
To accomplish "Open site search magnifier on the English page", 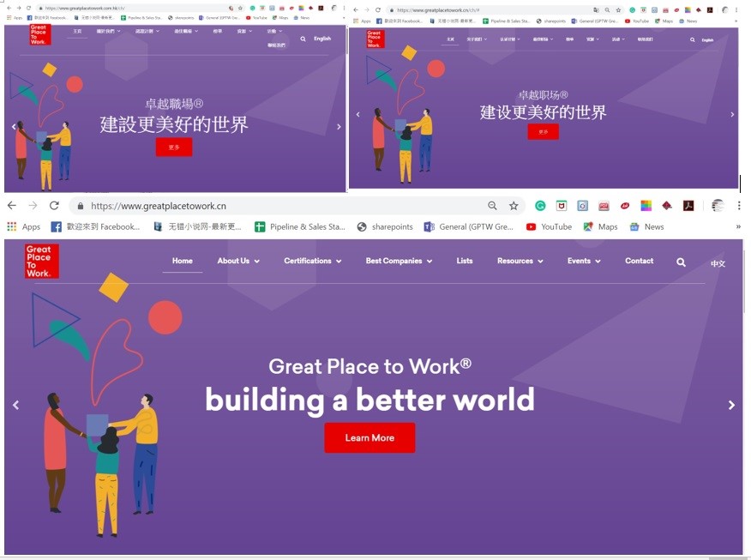I will coord(681,262).
